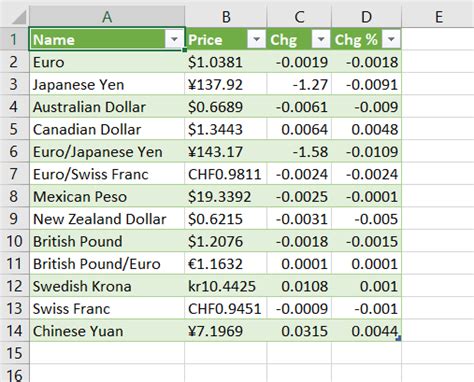Select column C header

(x=299, y=17)
